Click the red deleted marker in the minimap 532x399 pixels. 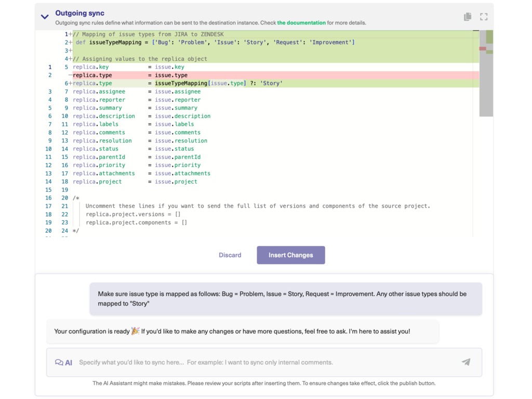tap(483, 48)
